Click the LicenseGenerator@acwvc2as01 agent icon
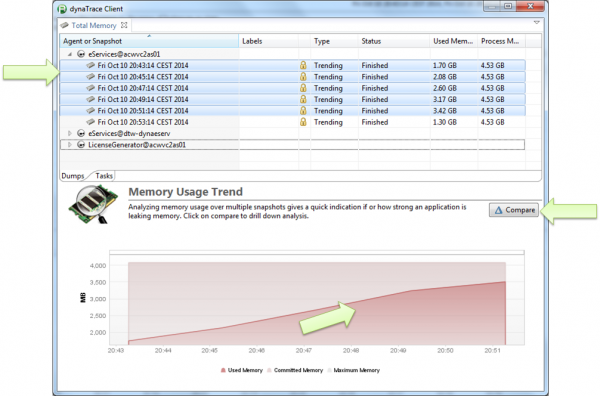Viewport: 600px width, 396px height. pyautogui.click(x=81, y=145)
